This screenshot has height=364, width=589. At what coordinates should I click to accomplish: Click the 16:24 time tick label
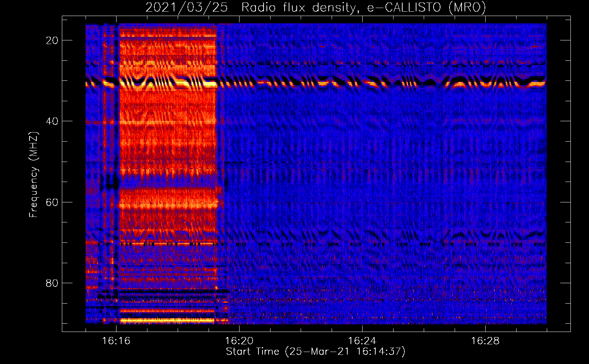pos(362,341)
